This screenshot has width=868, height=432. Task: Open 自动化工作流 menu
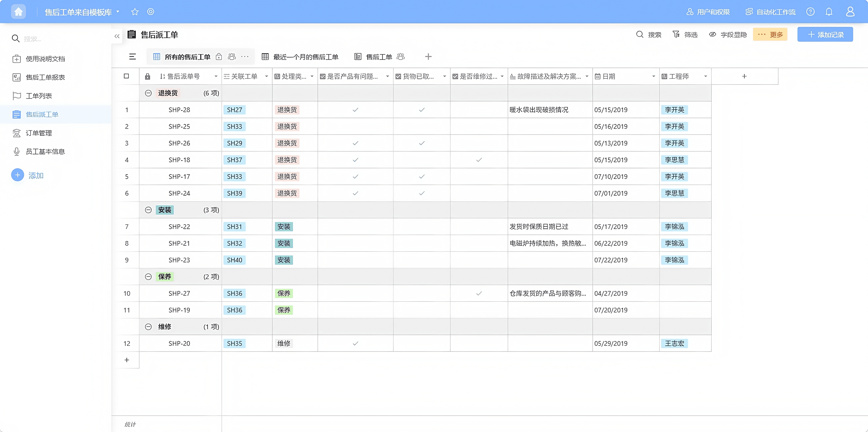click(x=770, y=12)
